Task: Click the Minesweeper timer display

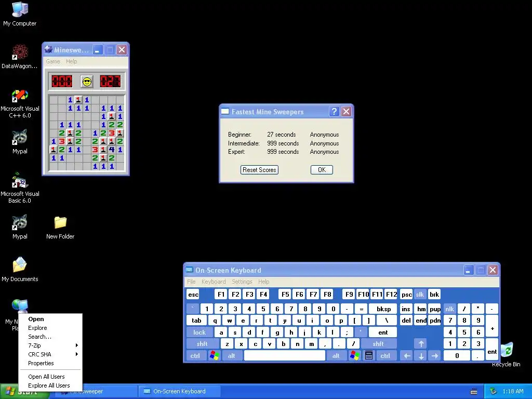Action: (110, 82)
